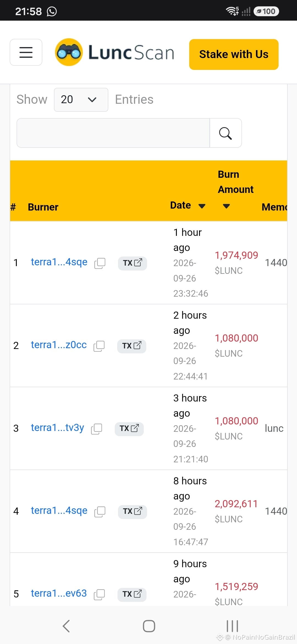
Task: Click the LuncScan binoculars logo
Action: click(x=68, y=52)
